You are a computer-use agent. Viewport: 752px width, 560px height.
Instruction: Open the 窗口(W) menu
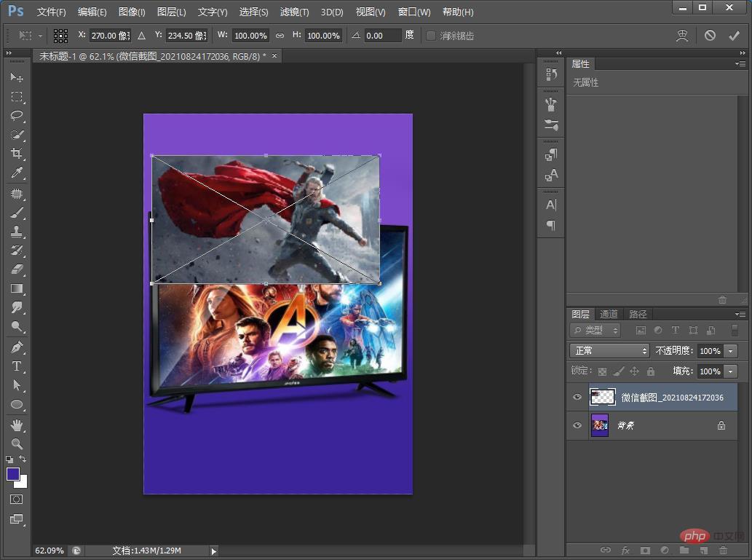[414, 12]
